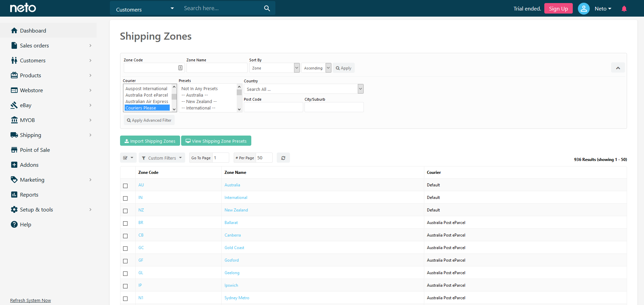Screen dimensions: 644x305
Task: Click the refresh results icon button
Action: click(283, 158)
